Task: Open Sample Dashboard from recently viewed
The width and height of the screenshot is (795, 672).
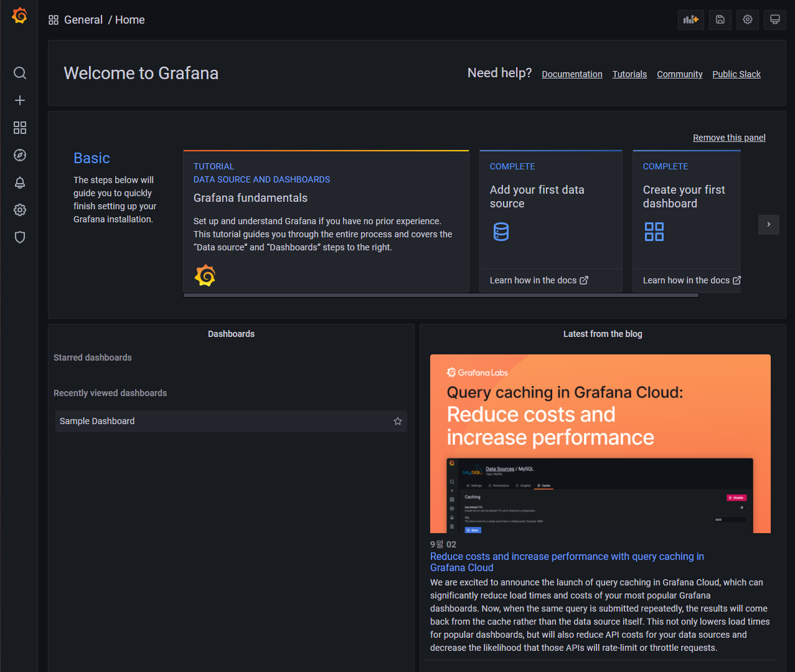Action: tap(231, 422)
